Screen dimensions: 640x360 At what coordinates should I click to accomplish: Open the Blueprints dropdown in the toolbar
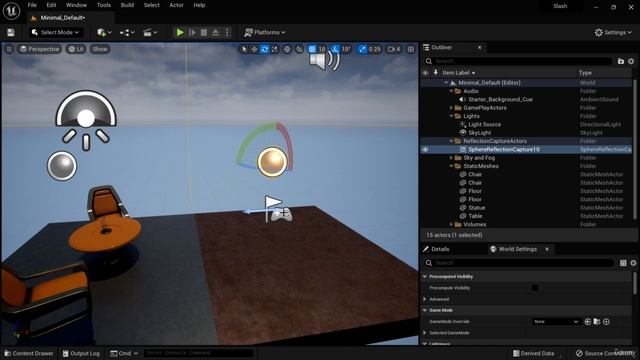(127, 32)
